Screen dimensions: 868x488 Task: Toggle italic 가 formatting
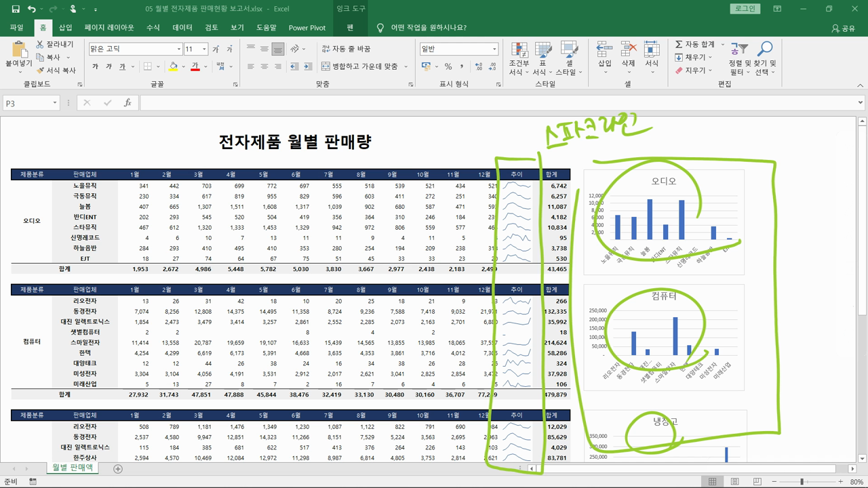[108, 66]
